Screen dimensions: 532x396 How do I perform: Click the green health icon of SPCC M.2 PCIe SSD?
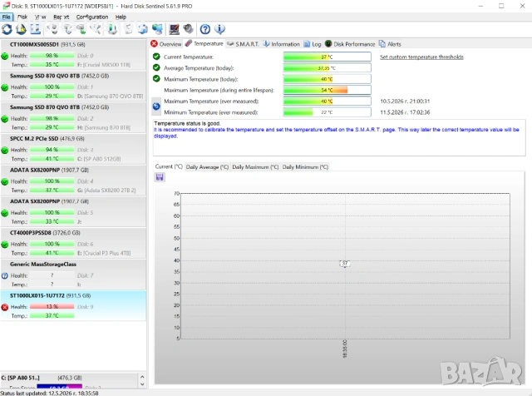coord(5,150)
